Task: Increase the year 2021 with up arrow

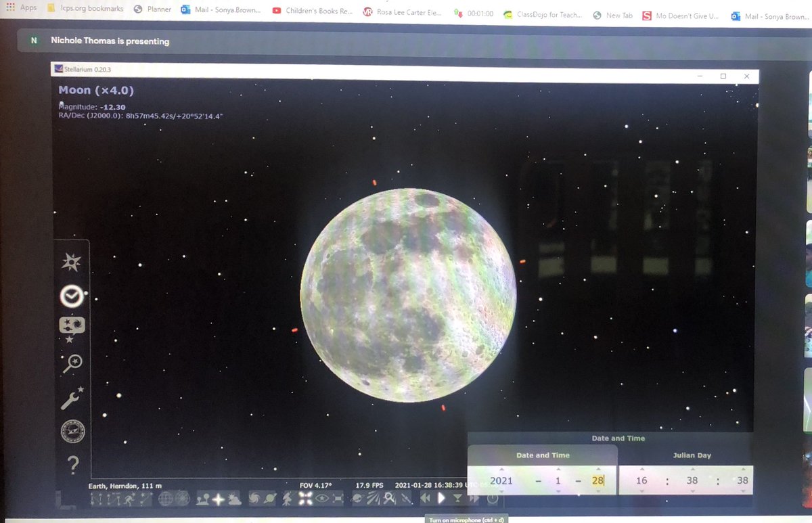Action: click(501, 469)
